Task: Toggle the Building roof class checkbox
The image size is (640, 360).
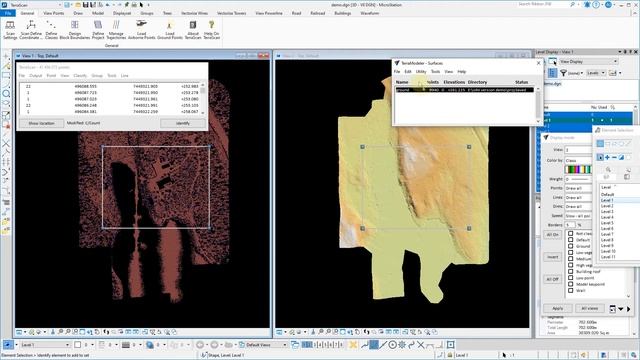Action: [x=571, y=271]
